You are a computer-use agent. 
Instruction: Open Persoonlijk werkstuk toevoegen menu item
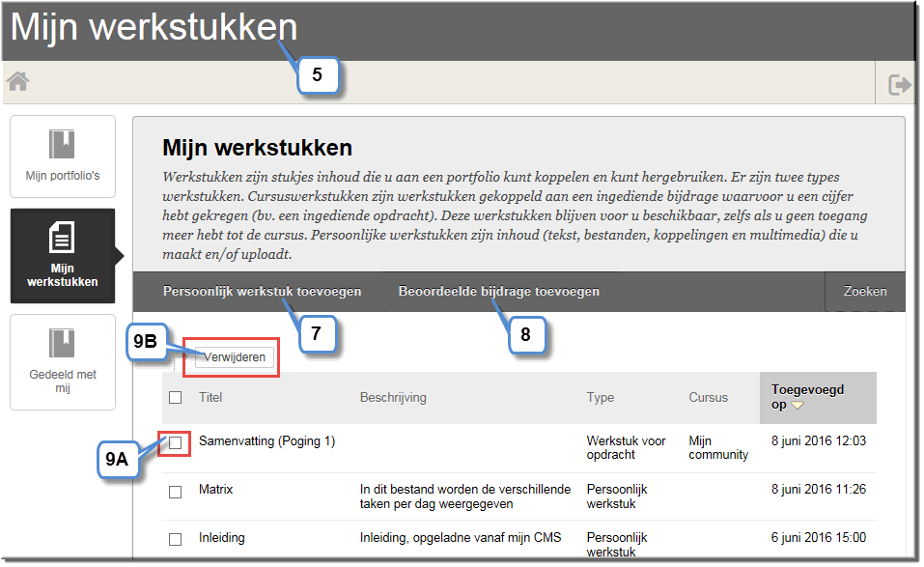point(263,291)
